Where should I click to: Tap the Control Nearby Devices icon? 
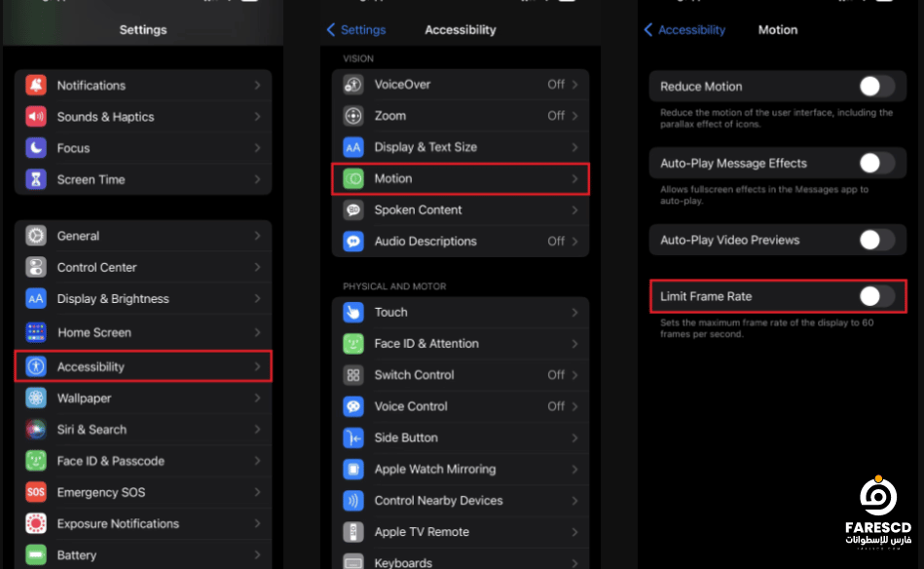click(x=353, y=501)
